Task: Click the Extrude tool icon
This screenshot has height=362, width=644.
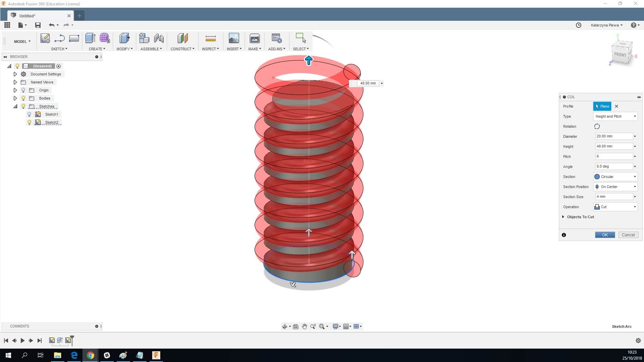Action: pyautogui.click(x=90, y=38)
